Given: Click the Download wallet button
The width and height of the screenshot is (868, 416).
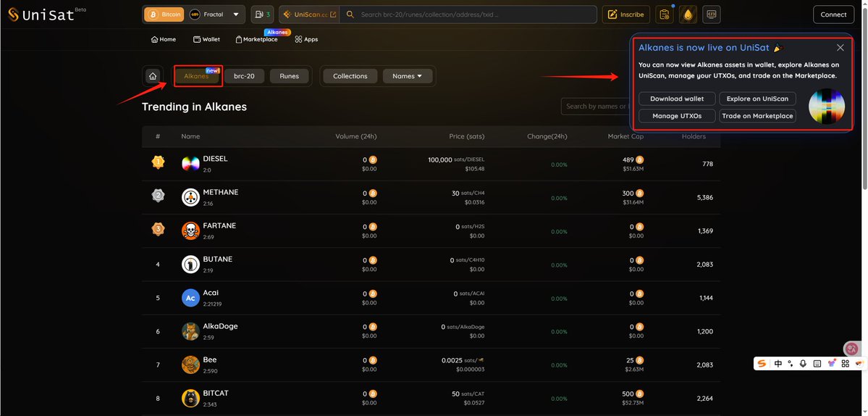Looking at the screenshot, I should pyautogui.click(x=677, y=99).
